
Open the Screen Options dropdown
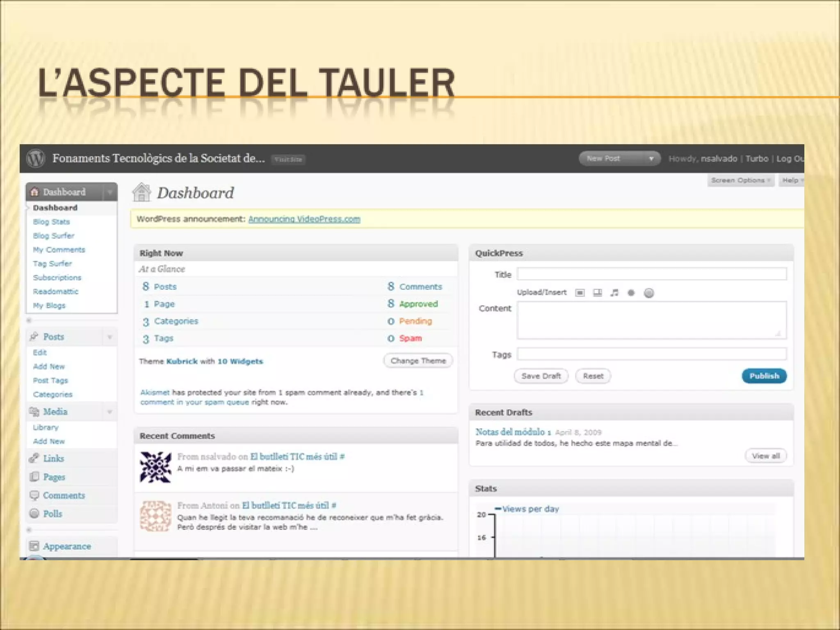click(x=740, y=180)
